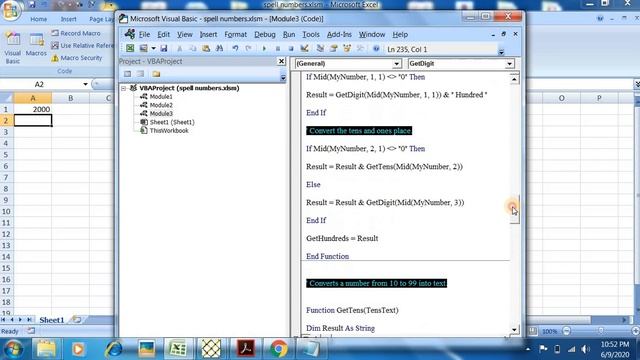
Task: Open the Add-Ins menu
Action: [x=339, y=35]
